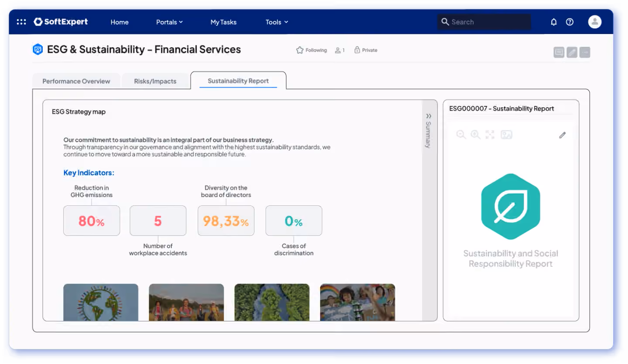Viewport: 628px width, 364px height.
Task: Click the comments icon in the portal header
Action: click(559, 52)
